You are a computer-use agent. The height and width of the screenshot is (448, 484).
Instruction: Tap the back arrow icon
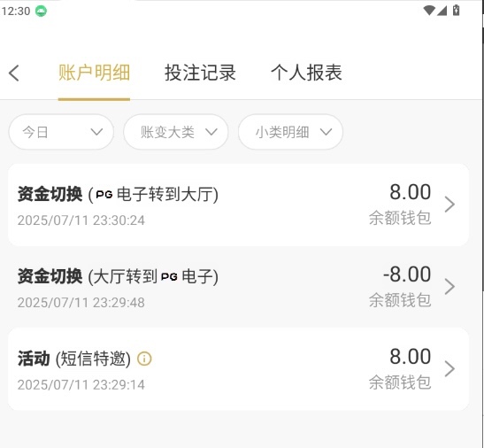pos(14,73)
